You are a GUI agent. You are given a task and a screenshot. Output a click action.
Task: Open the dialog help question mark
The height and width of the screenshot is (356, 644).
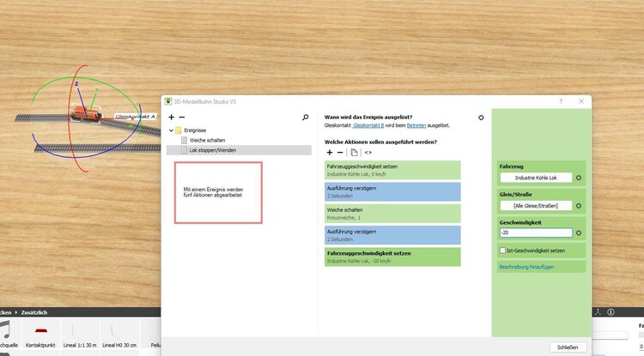(x=561, y=101)
